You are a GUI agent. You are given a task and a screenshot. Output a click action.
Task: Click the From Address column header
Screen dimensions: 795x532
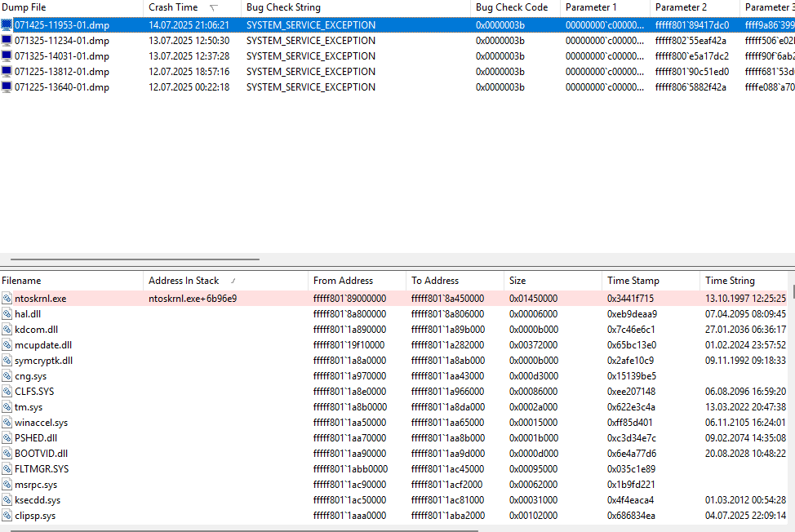pos(357,281)
